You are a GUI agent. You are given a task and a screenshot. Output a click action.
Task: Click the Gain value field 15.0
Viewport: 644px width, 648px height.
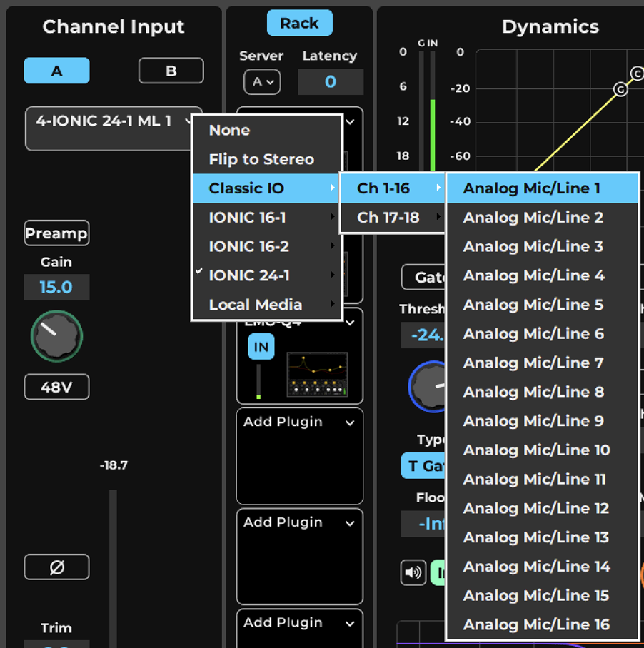(56, 287)
